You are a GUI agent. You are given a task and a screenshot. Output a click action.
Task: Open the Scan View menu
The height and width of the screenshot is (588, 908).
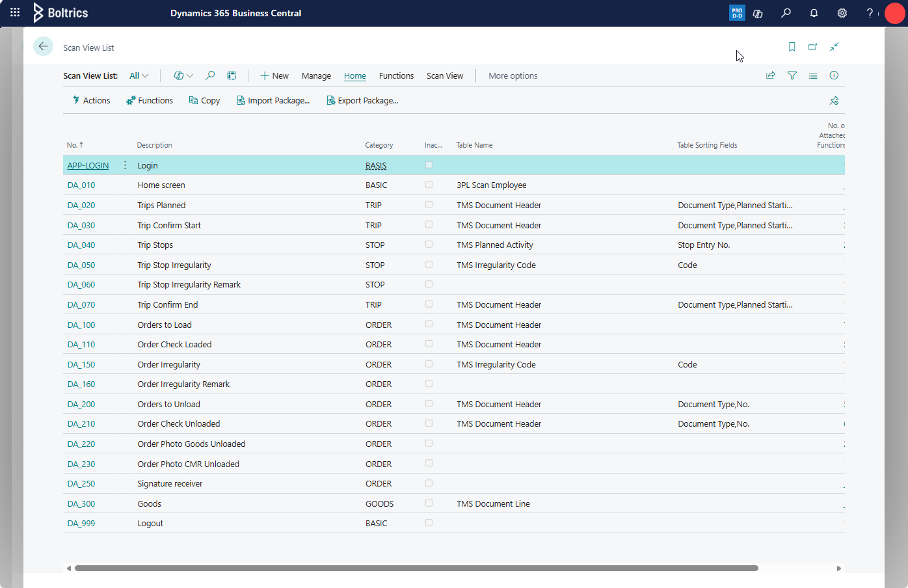[x=445, y=75]
